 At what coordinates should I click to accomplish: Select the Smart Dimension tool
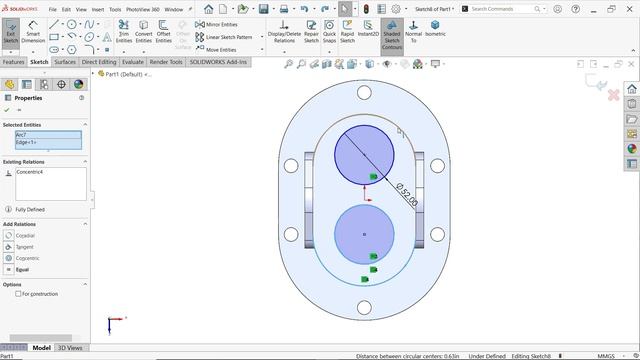(x=33, y=32)
